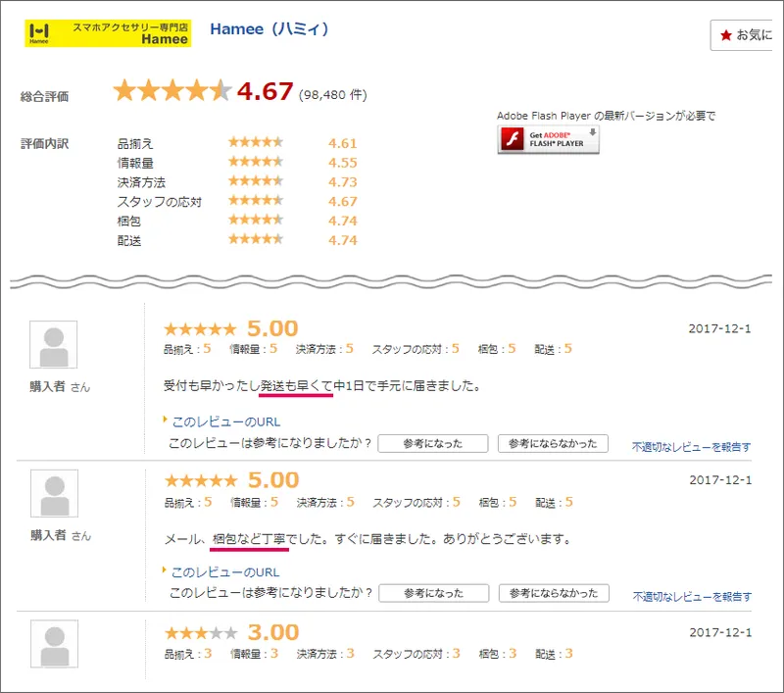Image resolution: width=784 pixels, height=693 pixels.
Task: Click the Get Adobe Flash Player badge
Action: point(548,139)
